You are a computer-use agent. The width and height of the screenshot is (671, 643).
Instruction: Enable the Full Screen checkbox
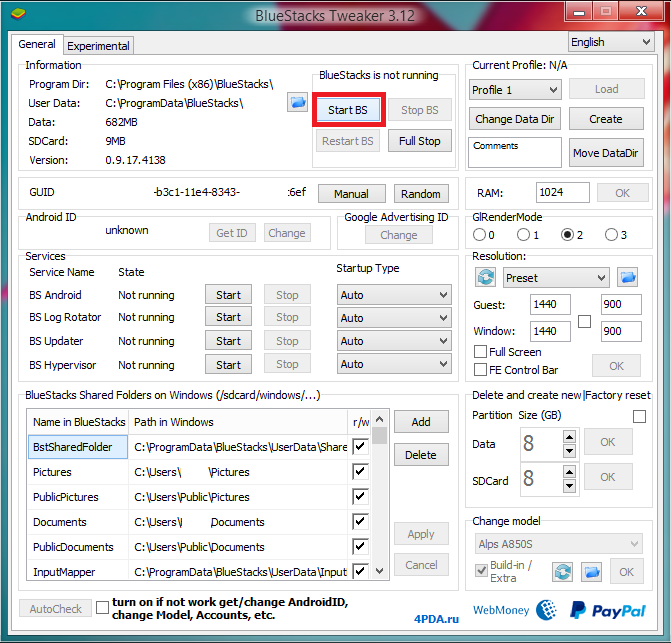click(x=481, y=352)
